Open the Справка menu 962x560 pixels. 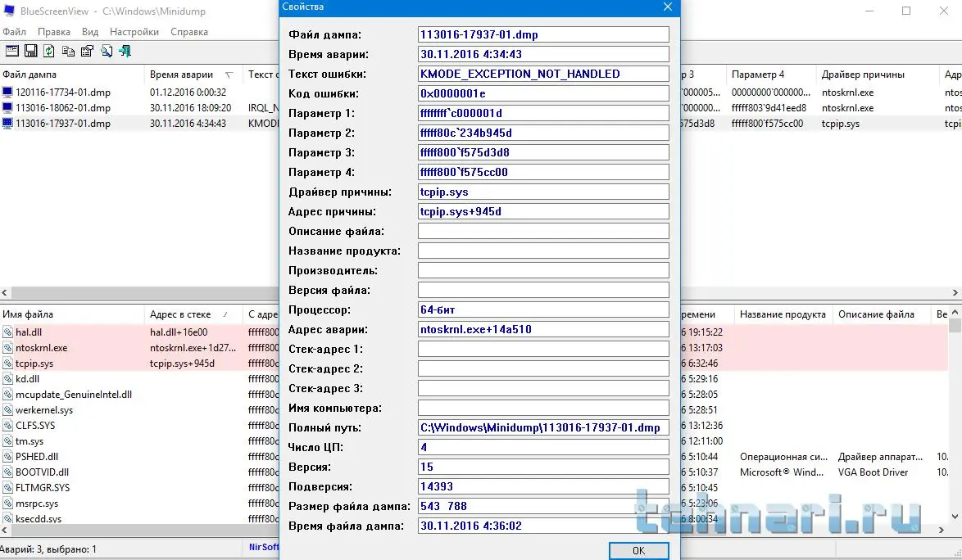(x=189, y=32)
